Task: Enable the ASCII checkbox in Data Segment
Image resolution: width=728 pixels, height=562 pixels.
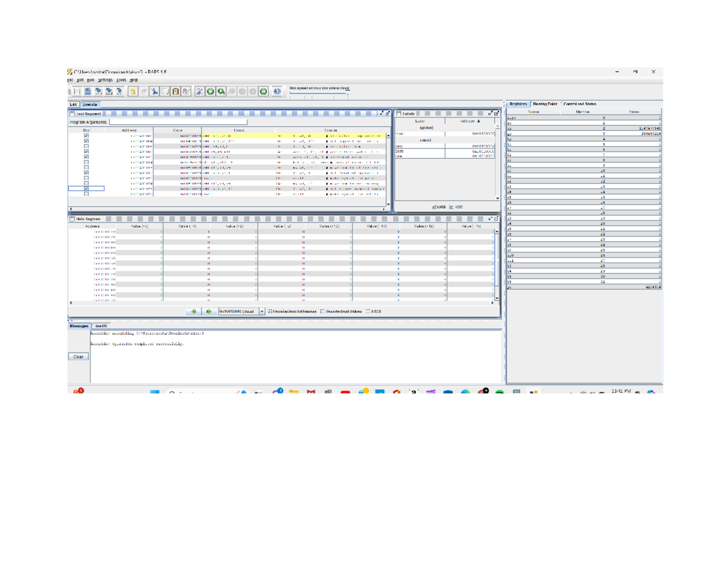Action: point(368,310)
